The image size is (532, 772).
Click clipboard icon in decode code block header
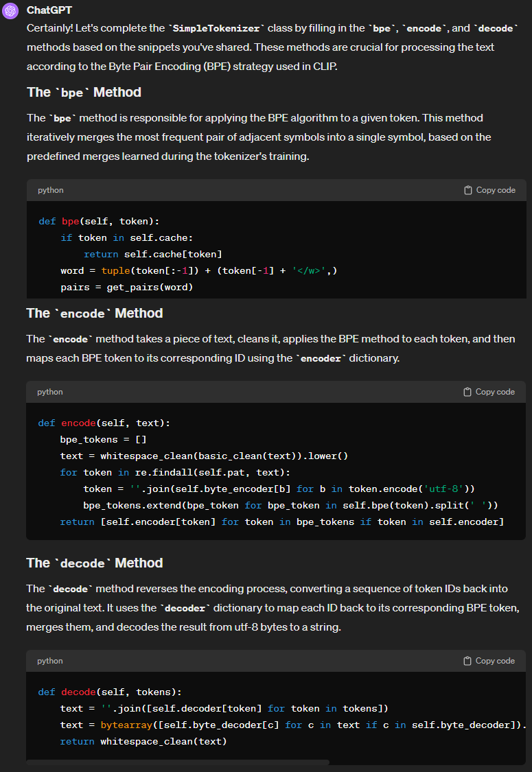click(x=467, y=661)
